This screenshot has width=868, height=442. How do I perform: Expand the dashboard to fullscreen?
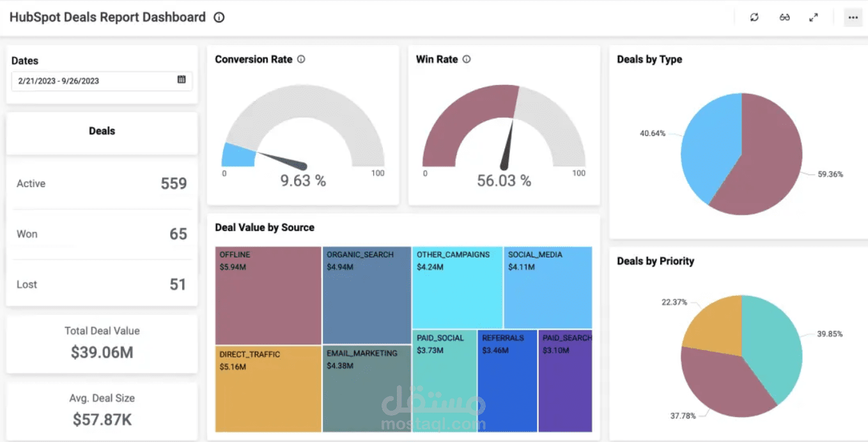[814, 17]
